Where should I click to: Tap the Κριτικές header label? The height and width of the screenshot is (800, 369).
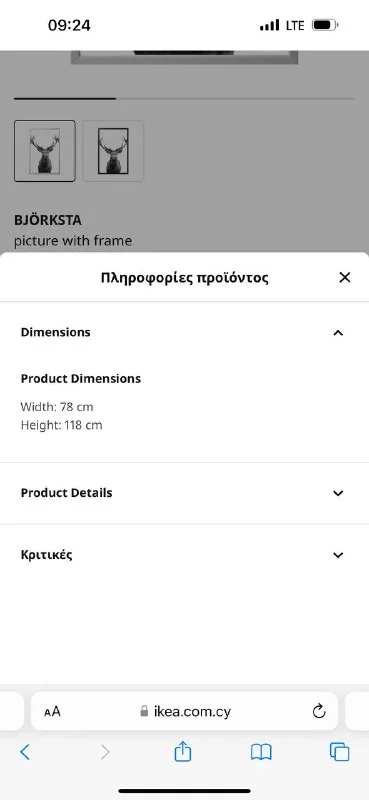tap(46, 555)
